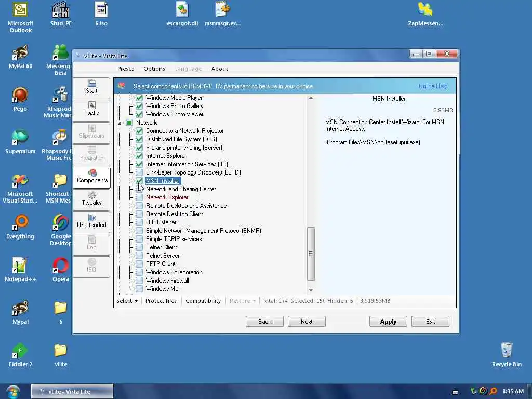Click scroll down arrow of component list
Screen dimensions: 532x399
pyautogui.click(x=311, y=290)
